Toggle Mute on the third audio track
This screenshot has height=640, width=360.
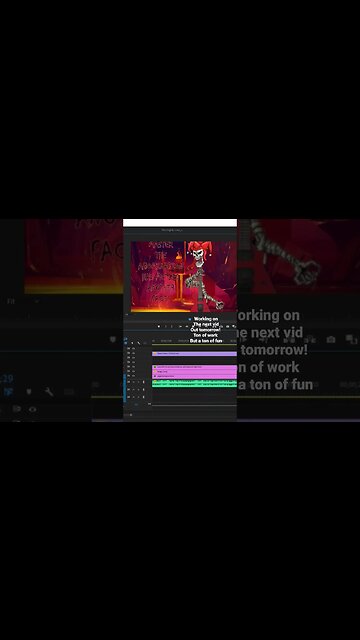(x=133, y=397)
